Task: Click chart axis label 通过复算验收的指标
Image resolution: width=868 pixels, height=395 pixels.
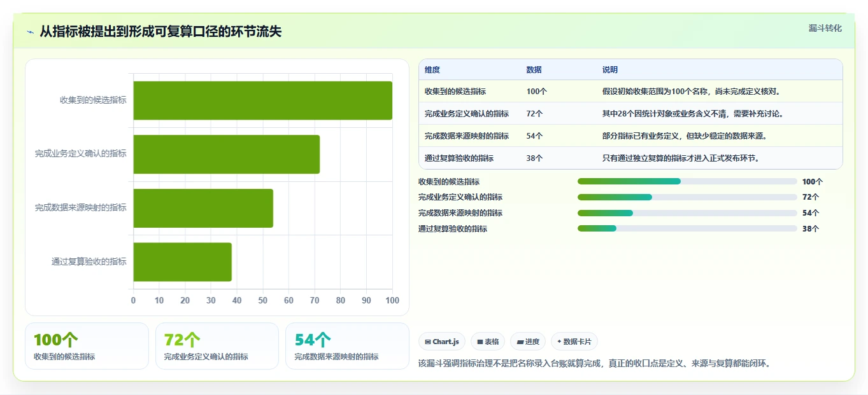Action: coord(89,261)
